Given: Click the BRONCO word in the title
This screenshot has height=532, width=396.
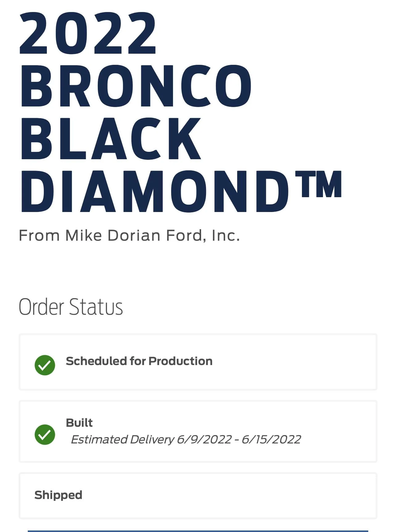Looking at the screenshot, I should point(136,86).
